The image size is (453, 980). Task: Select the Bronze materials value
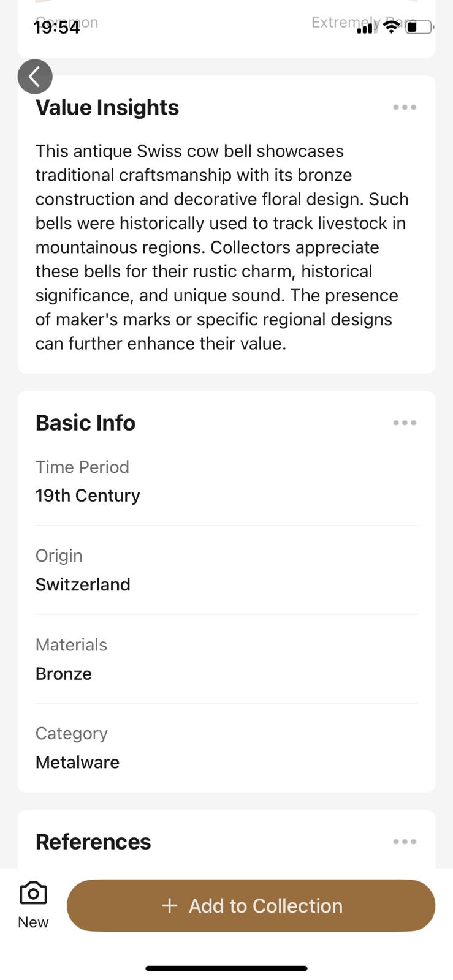[x=64, y=674]
